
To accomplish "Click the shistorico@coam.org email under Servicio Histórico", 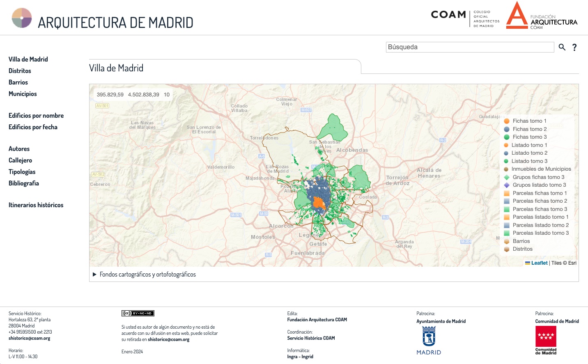I will (29, 339).
